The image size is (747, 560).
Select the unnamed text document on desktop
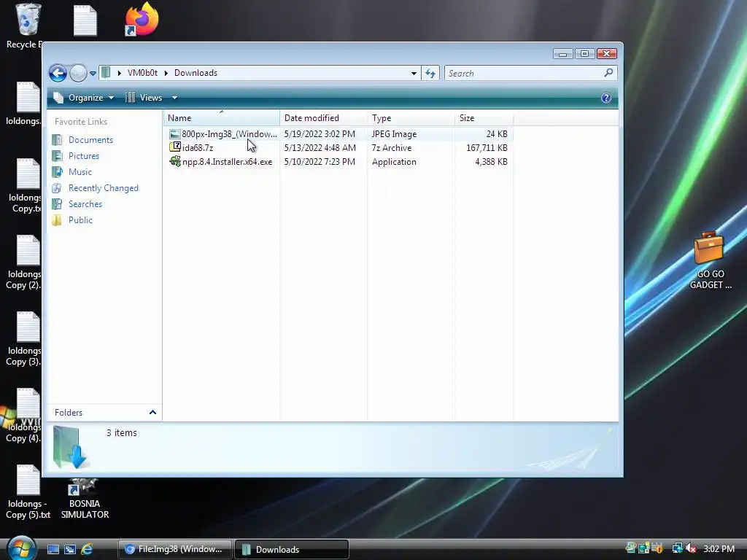click(x=85, y=20)
